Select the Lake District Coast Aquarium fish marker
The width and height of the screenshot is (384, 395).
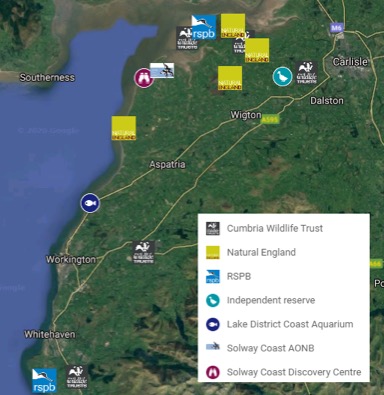(x=90, y=203)
